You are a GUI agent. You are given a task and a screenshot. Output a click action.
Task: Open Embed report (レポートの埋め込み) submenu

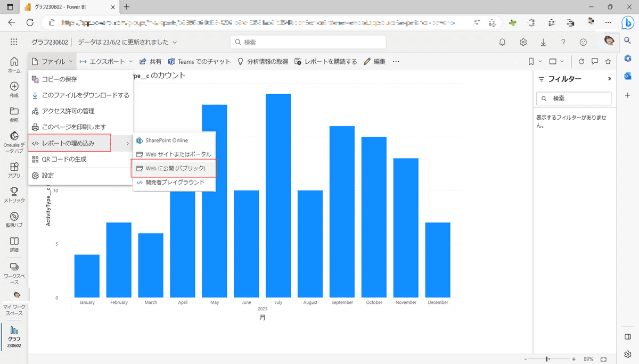tap(80, 143)
